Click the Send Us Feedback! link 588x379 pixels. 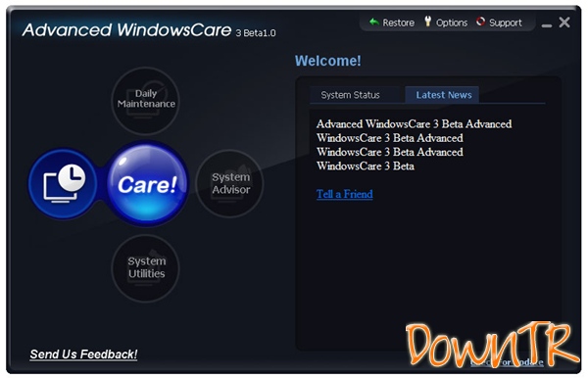pyautogui.click(x=83, y=355)
